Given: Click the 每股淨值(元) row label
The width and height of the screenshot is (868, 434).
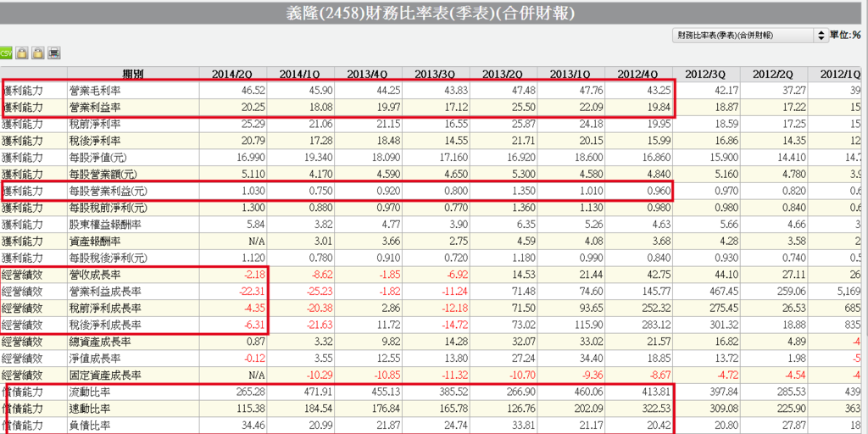Looking at the screenshot, I should (x=98, y=157).
